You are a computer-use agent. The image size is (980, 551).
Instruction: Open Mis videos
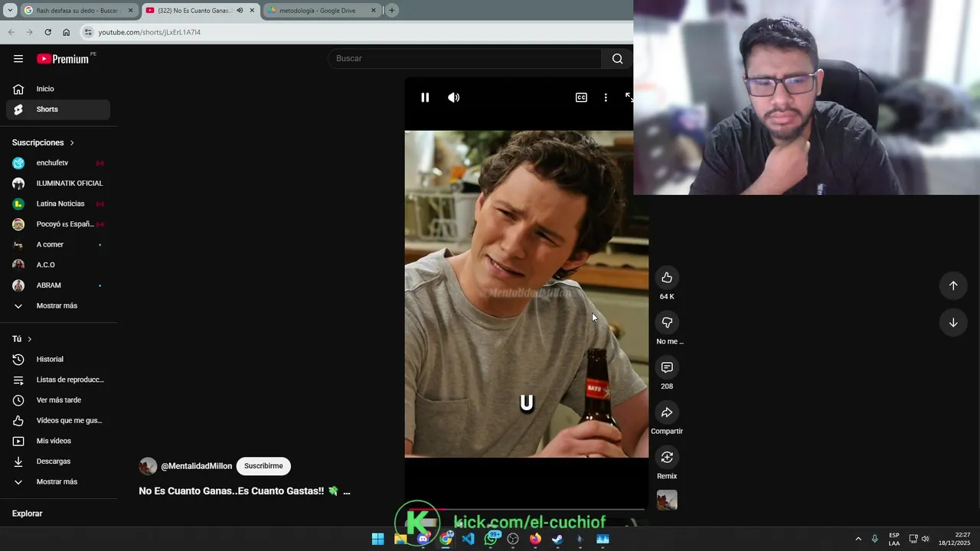58,441
